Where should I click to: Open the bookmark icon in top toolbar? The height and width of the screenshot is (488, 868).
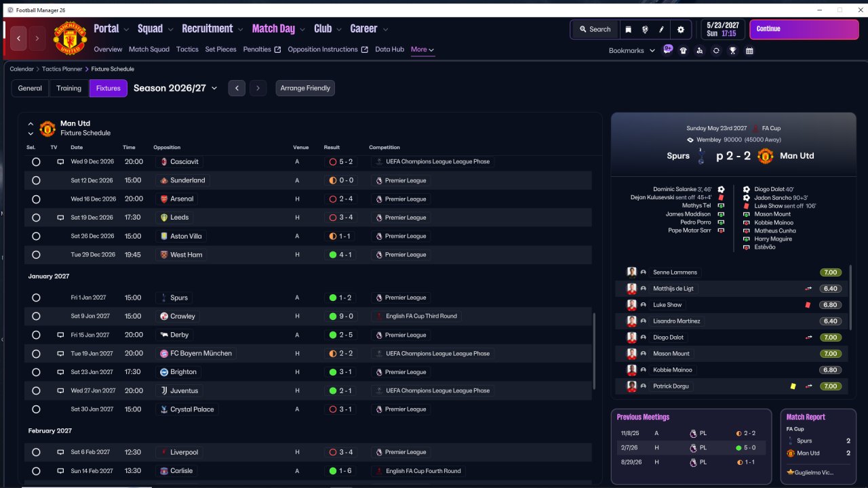[x=628, y=30]
